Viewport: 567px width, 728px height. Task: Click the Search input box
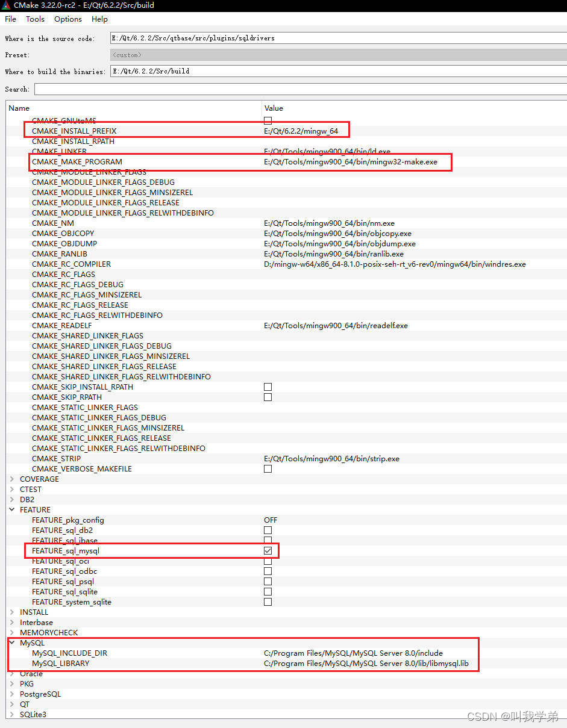point(301,89)
